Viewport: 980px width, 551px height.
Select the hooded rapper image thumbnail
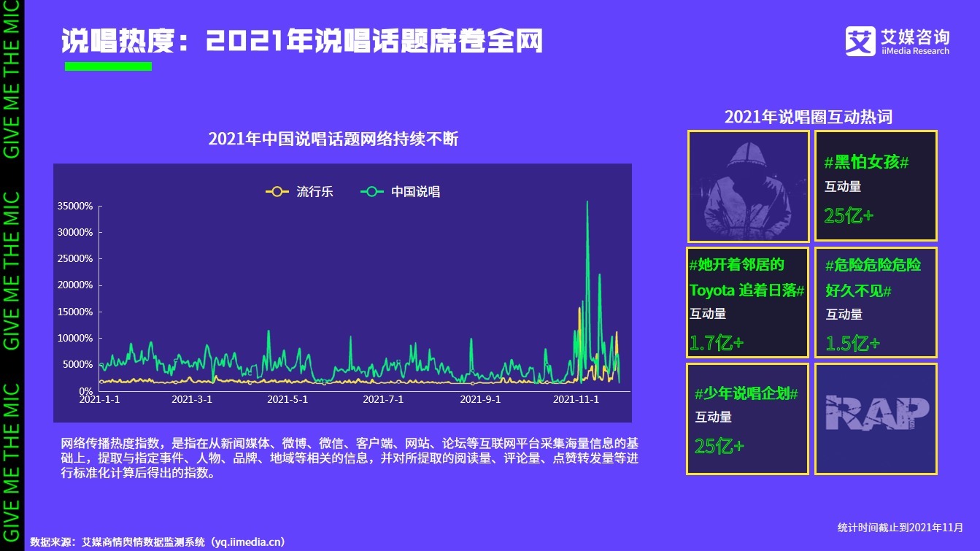(747, 185)
